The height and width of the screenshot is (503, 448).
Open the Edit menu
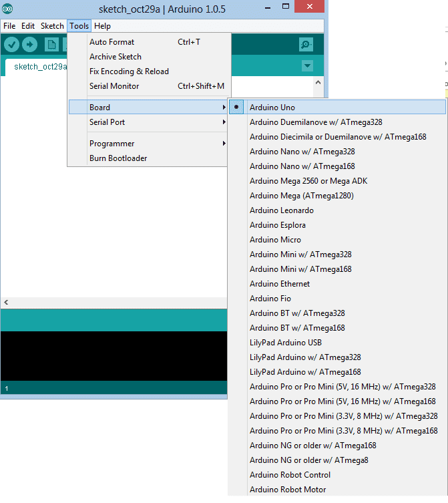pos(28,26)
